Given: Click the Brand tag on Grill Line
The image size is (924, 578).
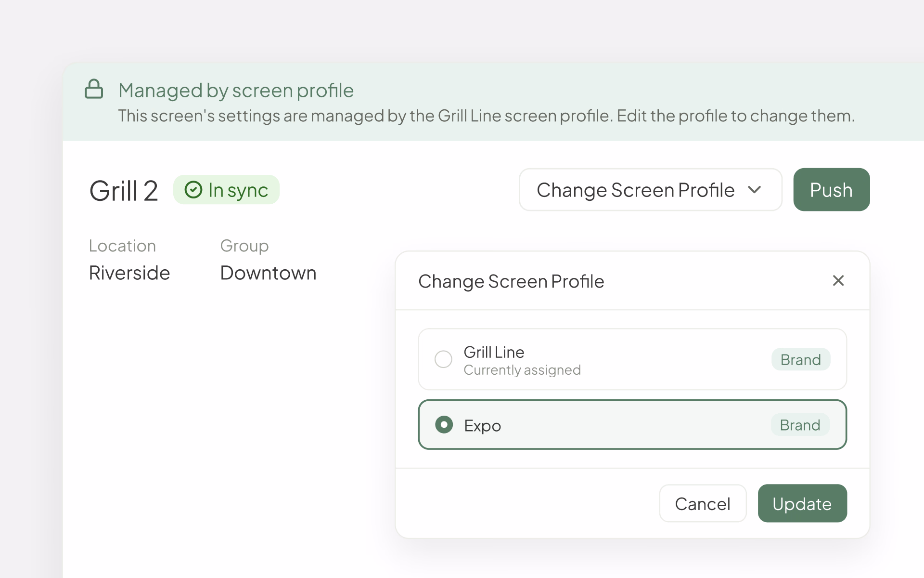Looking at the screenshot, I should 801,359.
